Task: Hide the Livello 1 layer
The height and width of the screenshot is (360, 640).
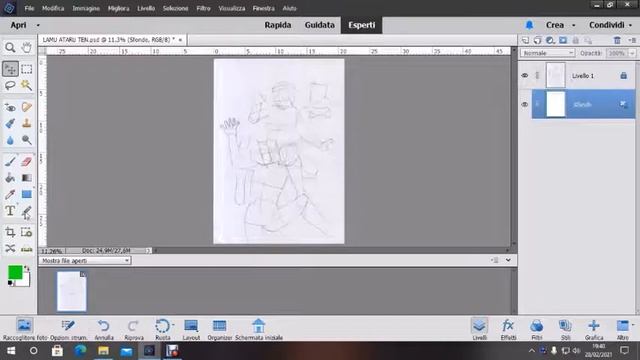Action: tap(525, 76)
